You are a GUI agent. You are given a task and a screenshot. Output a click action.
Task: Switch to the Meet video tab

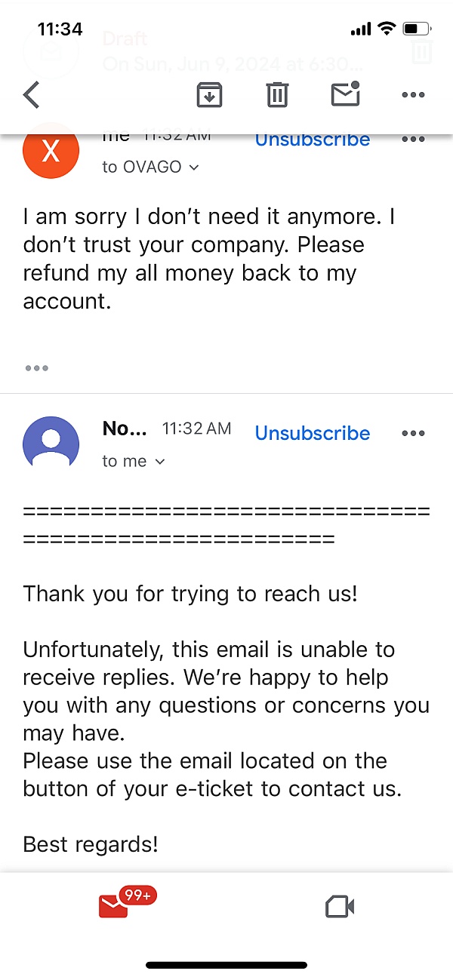(340, 906)
